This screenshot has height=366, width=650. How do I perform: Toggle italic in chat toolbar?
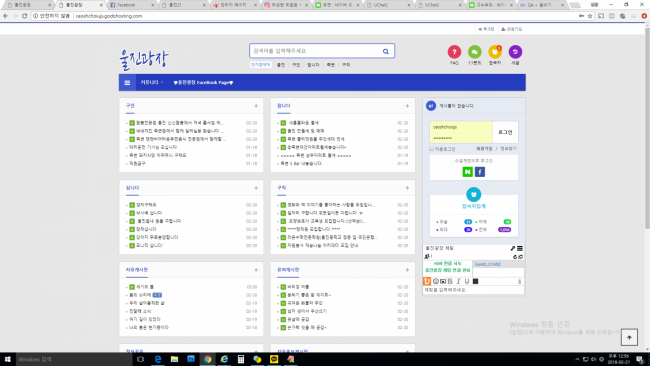click(x=458, y=281)
